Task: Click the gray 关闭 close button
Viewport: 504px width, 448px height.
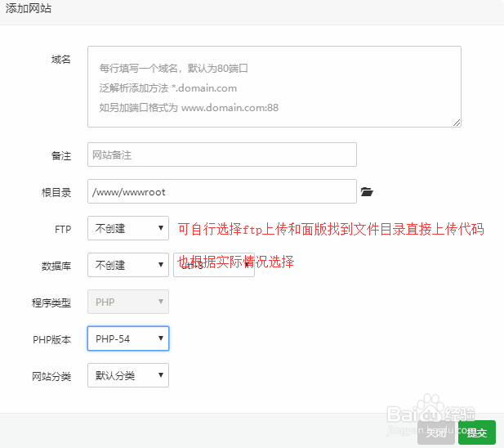Action: [x=436, y=432]
